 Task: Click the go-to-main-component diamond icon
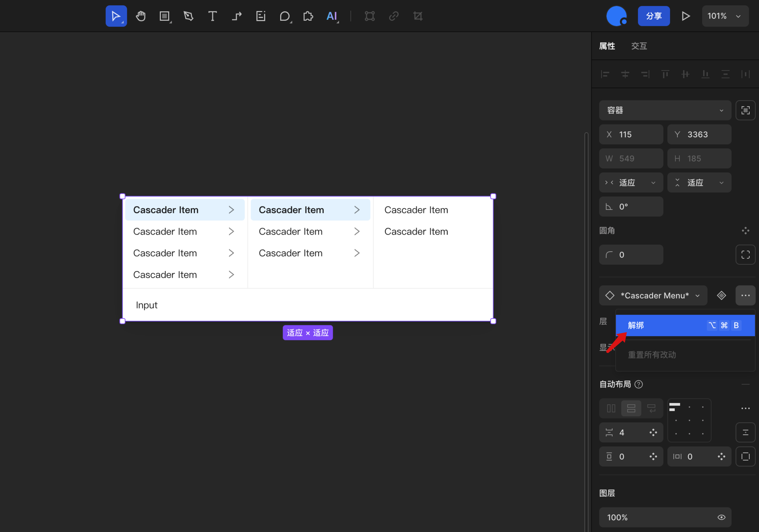tap(721, 295)
